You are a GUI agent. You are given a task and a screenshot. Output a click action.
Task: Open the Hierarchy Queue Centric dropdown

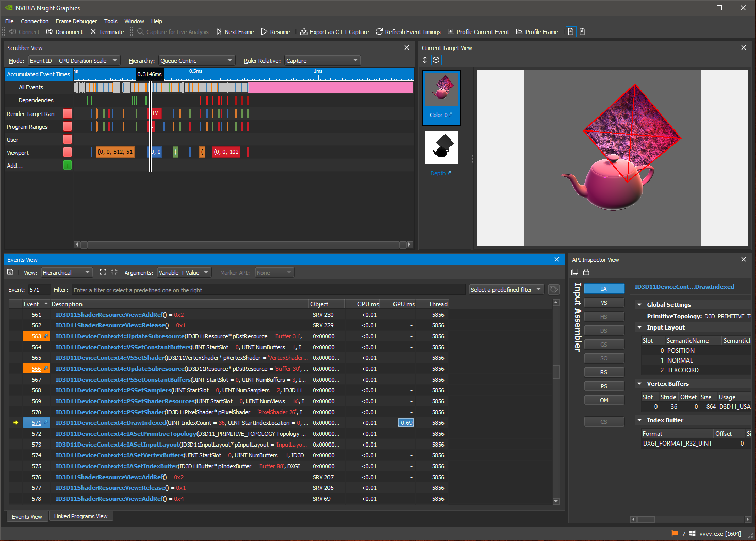click(x=196, y=61)
